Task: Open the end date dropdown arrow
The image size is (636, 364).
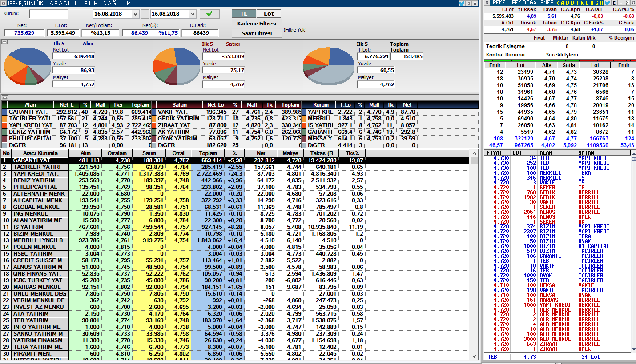Action: [x=193, y=14]
